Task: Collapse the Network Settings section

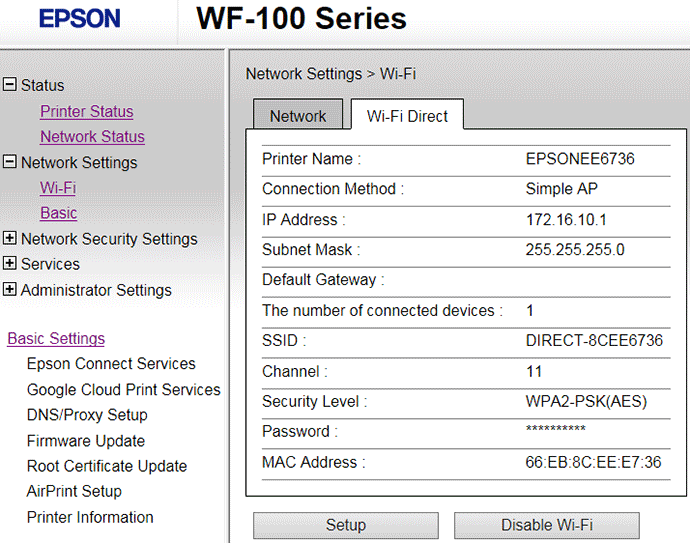Action: tap(10, 162)
